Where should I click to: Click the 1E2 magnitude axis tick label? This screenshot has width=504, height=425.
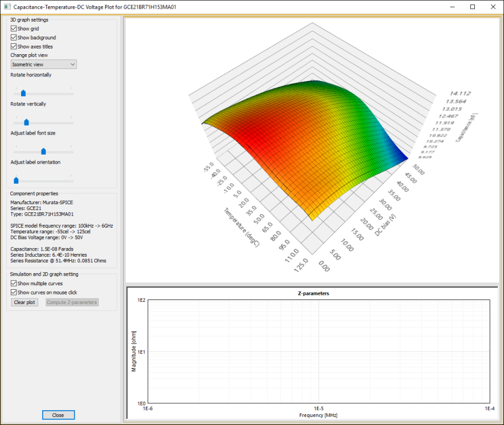142,300
